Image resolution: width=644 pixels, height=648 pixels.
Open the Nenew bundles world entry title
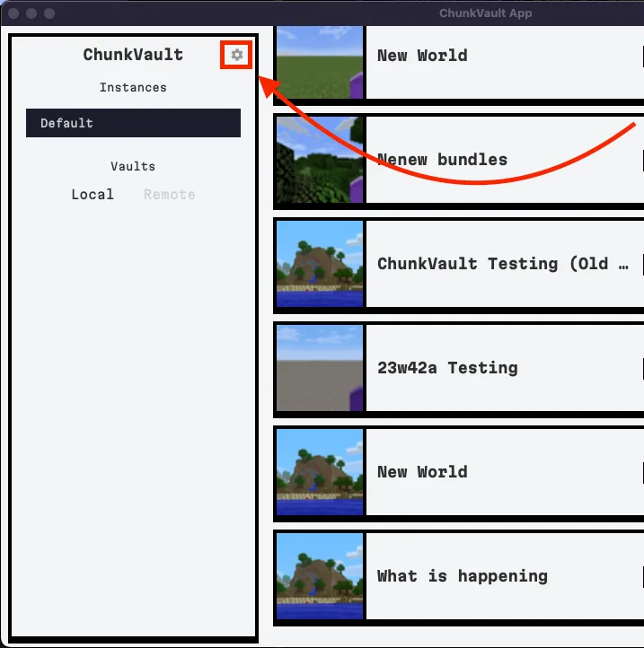point(442,160)
